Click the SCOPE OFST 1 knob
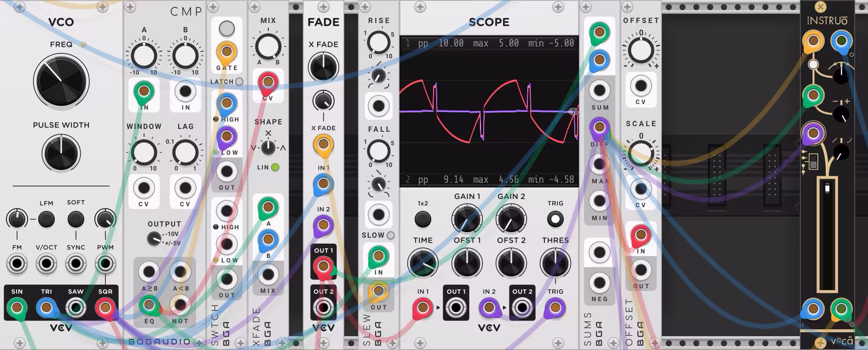This screenshot has height=350, width=868. tap(467, 264)
